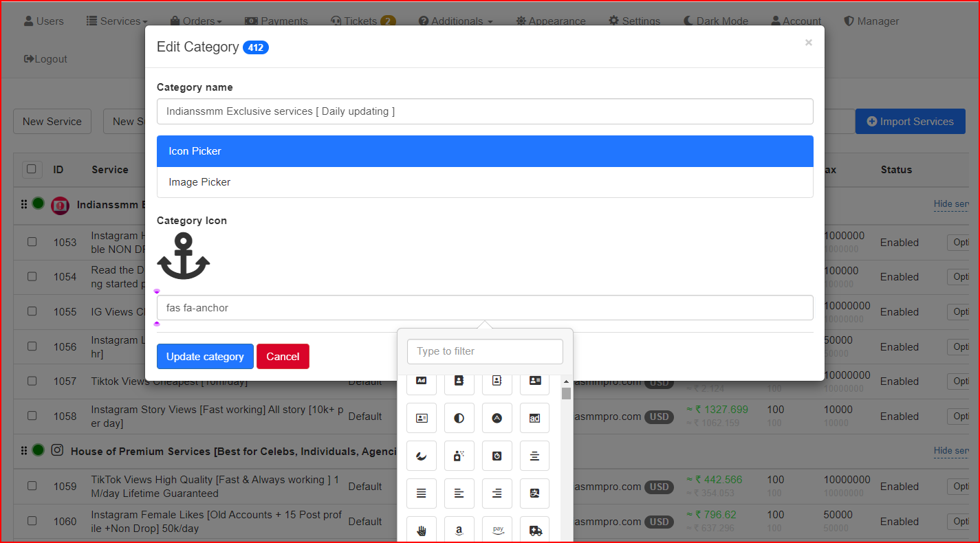Tick the checkbox for service 1053
Viewport: 980px width, 543px height.
tap(32, 242)
